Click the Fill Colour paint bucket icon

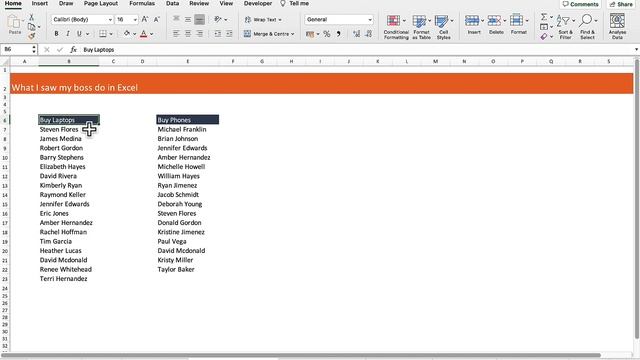pos(127,33)
